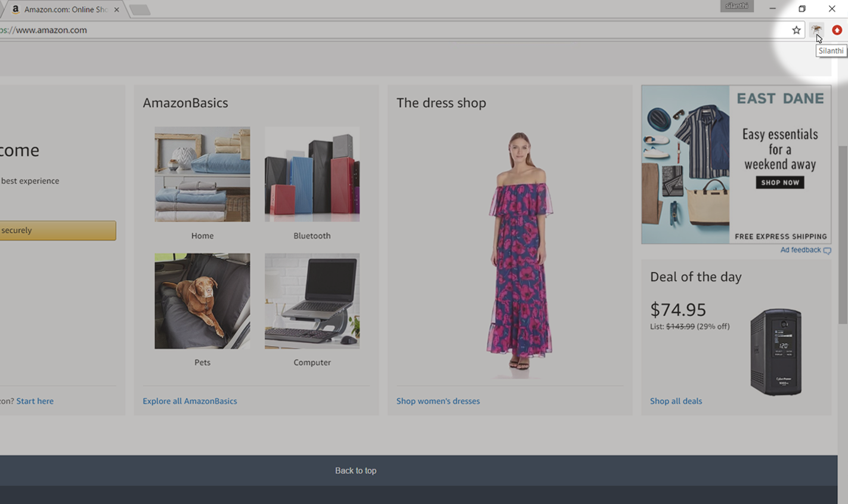Screen dimensions: 848x504
Task: Click the $74.95 deal price
Action: click(x=678, y=310)
